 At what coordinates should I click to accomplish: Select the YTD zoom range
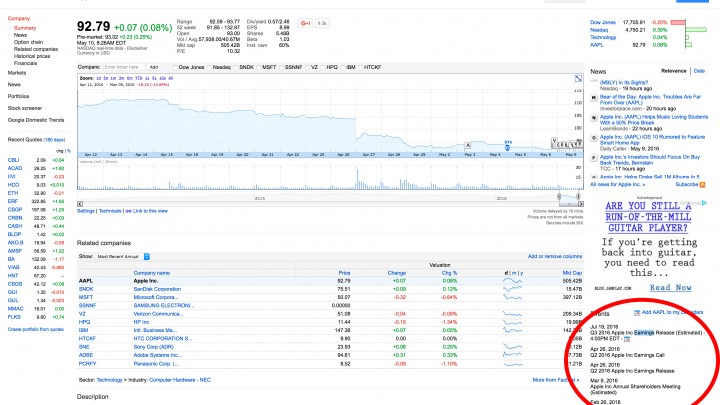139,79
